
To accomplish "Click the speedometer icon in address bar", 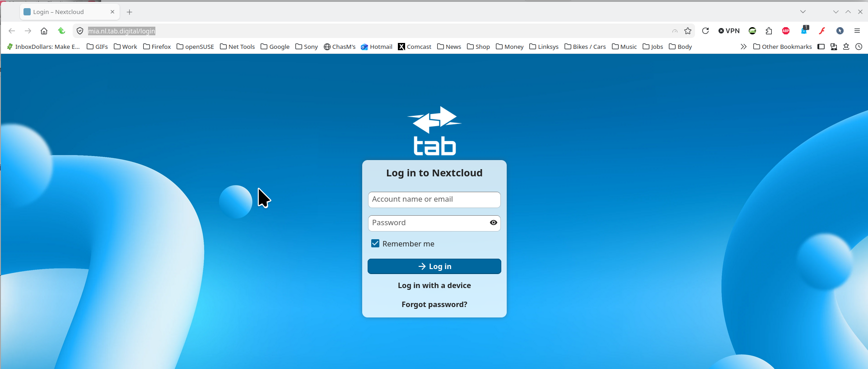I will [675, 31].
